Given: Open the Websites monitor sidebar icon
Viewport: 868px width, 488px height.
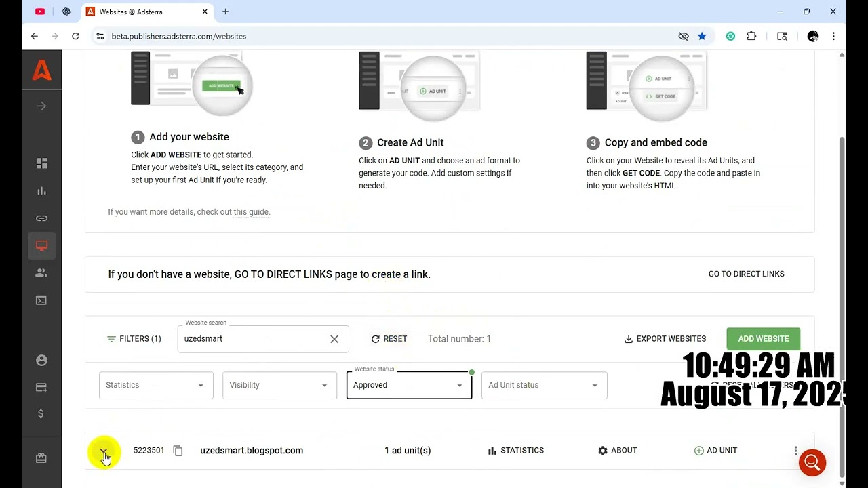Looking at the screenshot, I should 41,245.
